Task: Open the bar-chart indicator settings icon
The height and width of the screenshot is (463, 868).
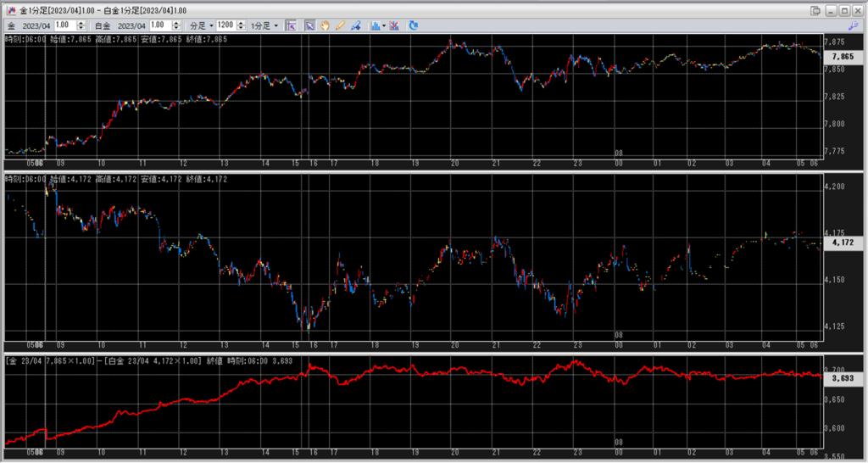Action: 375,25
